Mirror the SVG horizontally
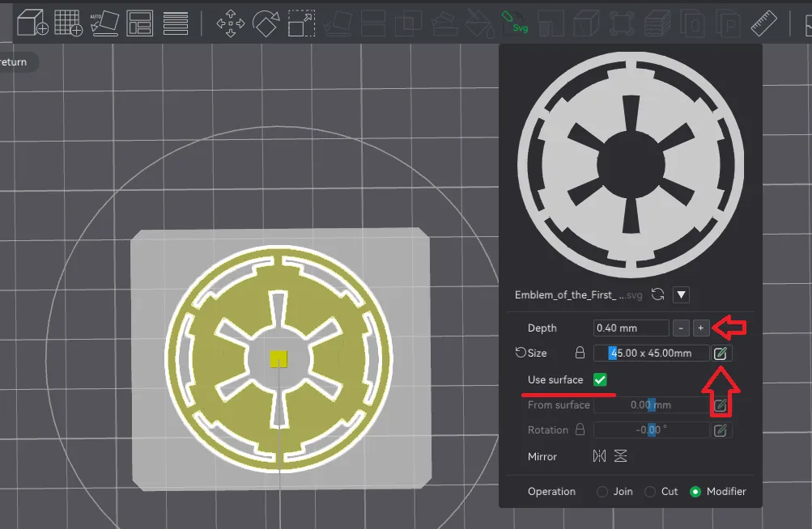812x529 pixels. (599, 456)
